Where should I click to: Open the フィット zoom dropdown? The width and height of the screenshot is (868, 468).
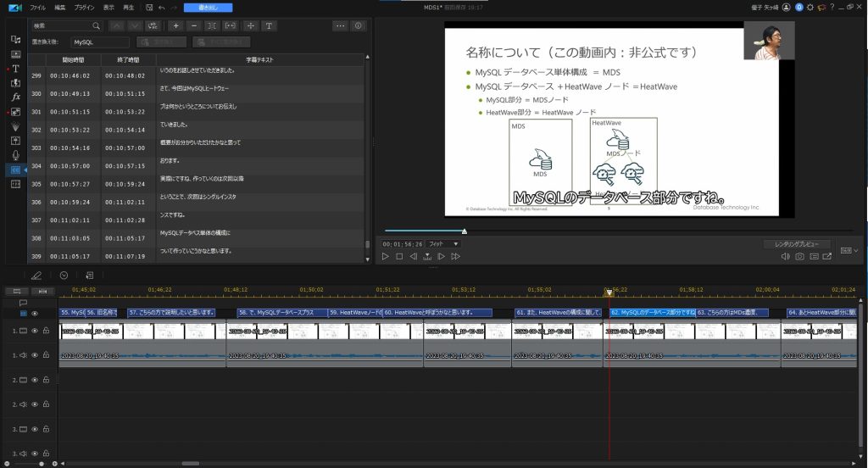coord(444,244)
